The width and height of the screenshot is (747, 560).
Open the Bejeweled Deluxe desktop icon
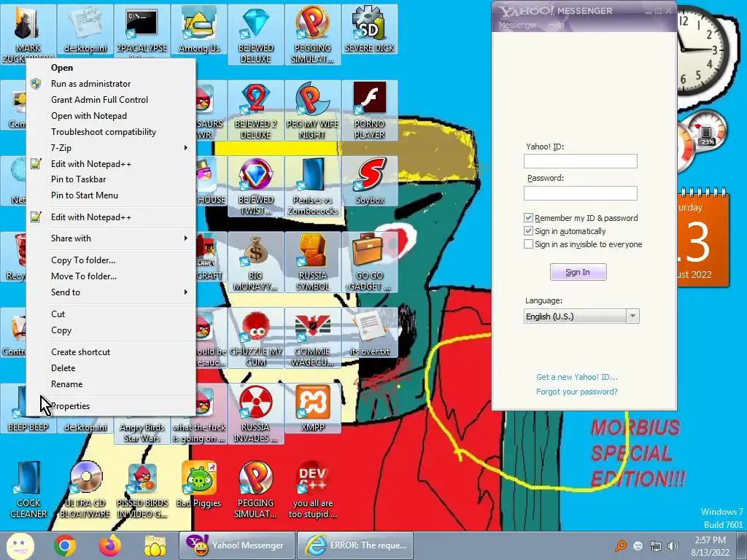click(256, 34)
